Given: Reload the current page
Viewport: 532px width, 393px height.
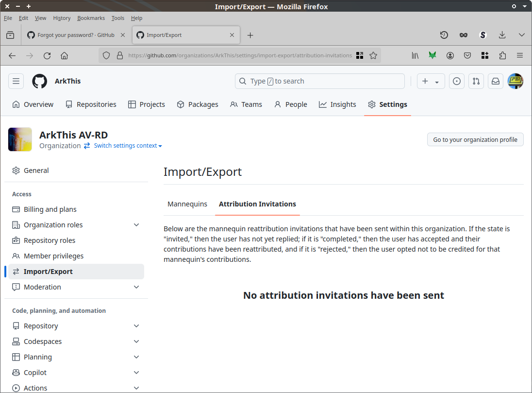Looking at the screenshot, I should tap(47, 55).
